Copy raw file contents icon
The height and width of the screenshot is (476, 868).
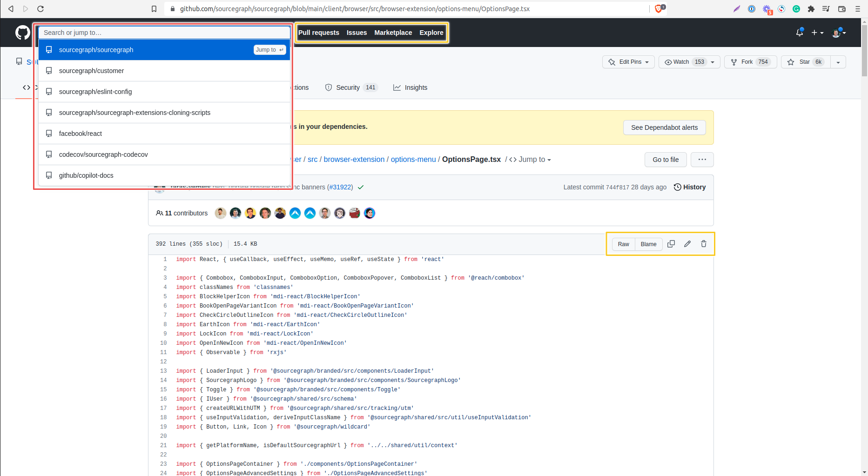coord(671,244)
